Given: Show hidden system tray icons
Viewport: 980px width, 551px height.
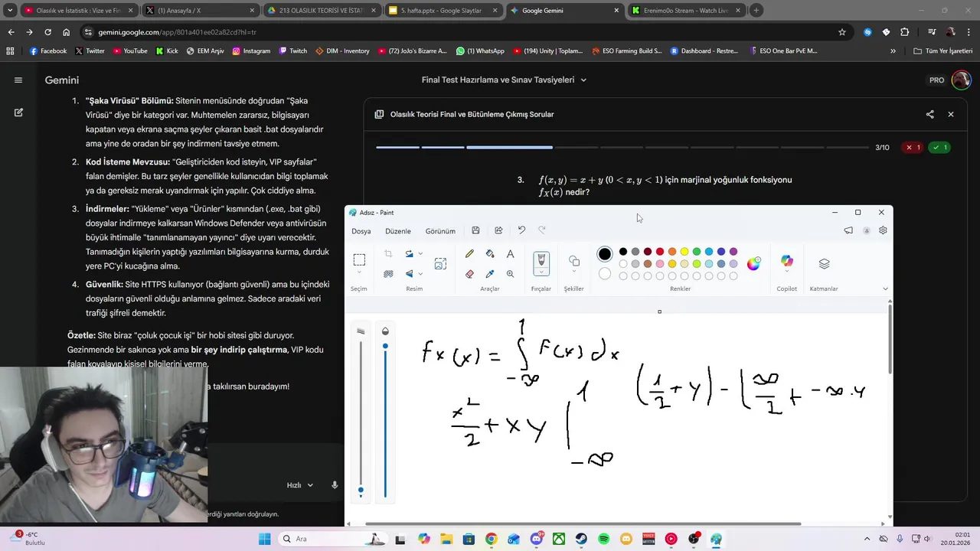Looking at the screenshot, I should point(867,539).
